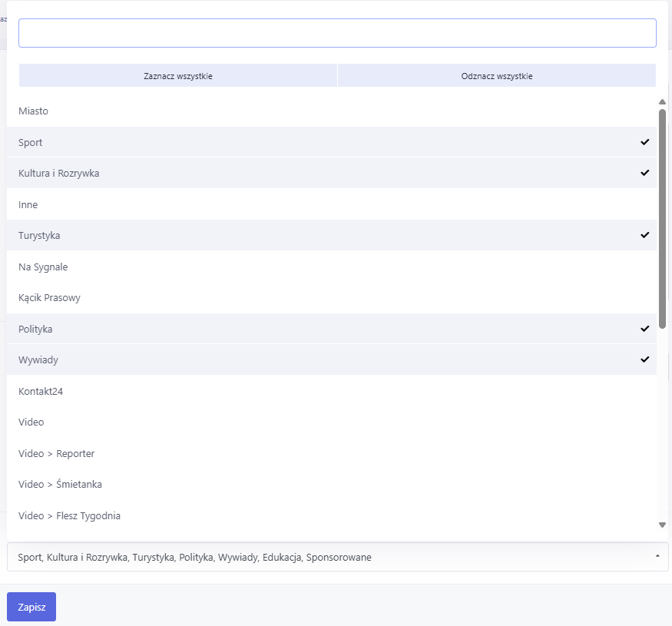Click checkmark on Kultura i Rozrywka row
The width and height of the screenshot is (672, 626).
tap(644, 173)
